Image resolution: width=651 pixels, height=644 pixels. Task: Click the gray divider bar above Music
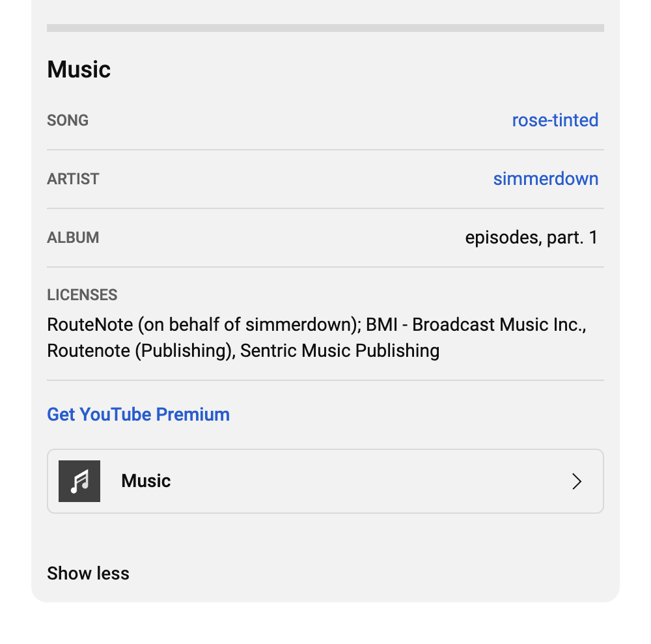pyautogui.click(x=325, y=28)
